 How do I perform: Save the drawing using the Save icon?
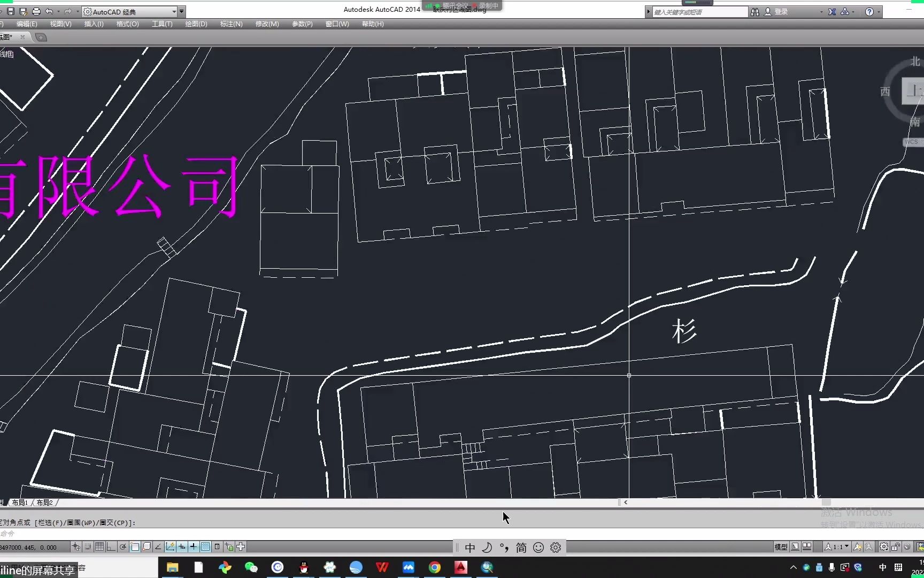pyautogui.click(x=11, y=11)
